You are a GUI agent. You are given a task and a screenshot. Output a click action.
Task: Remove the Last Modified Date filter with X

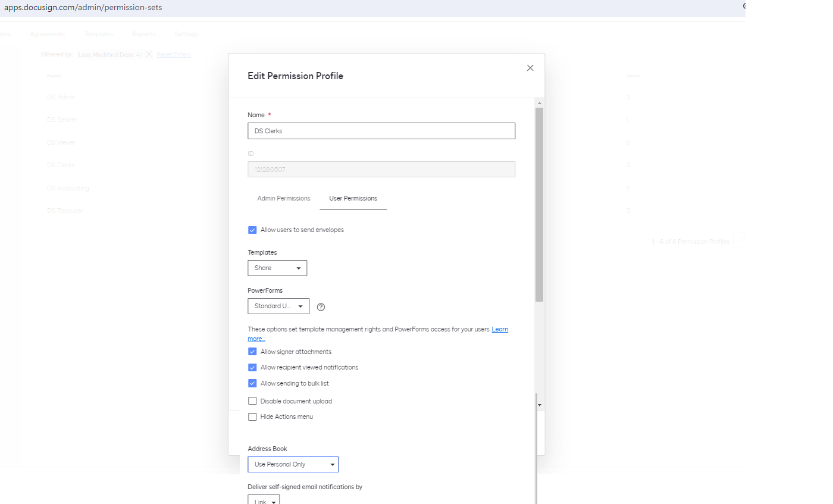[x=149, y=54]
